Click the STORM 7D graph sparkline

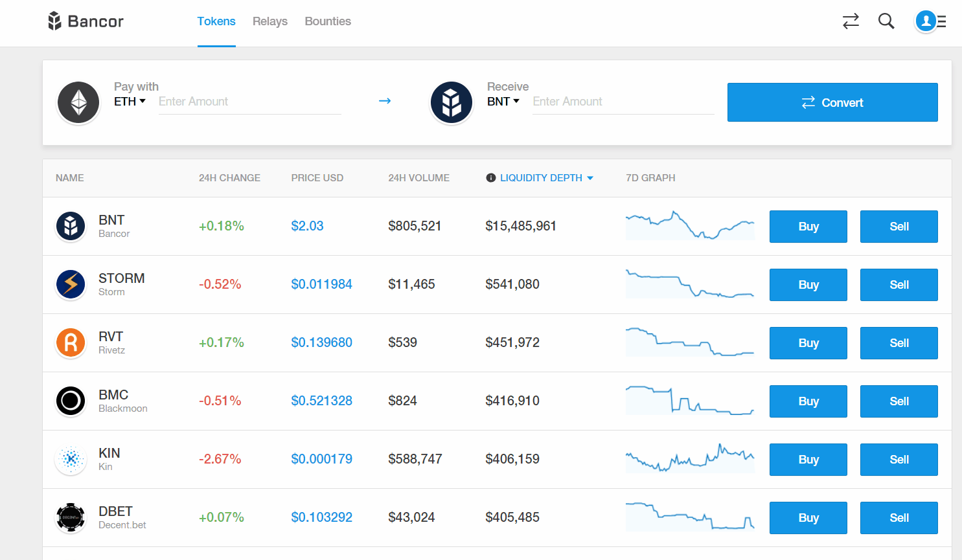pyautogui.click(x=690, y=284)
